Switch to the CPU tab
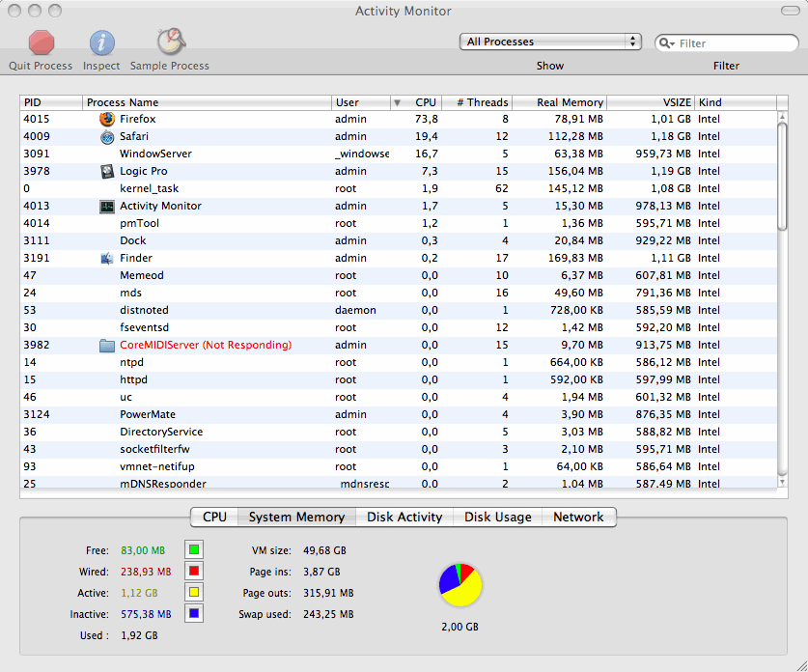 click(214, 517)
